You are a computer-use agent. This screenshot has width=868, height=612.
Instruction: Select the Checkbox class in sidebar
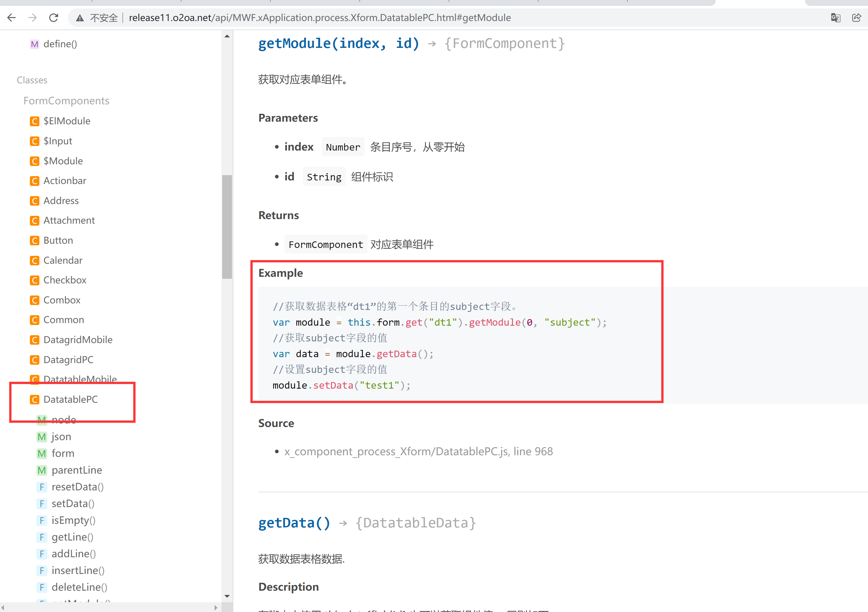point(65,280)
